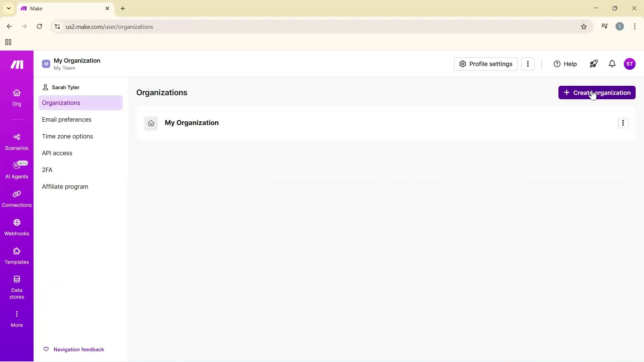Select AI Agents from the sidebar
The image size is (644, 362).
pos(16,170)
